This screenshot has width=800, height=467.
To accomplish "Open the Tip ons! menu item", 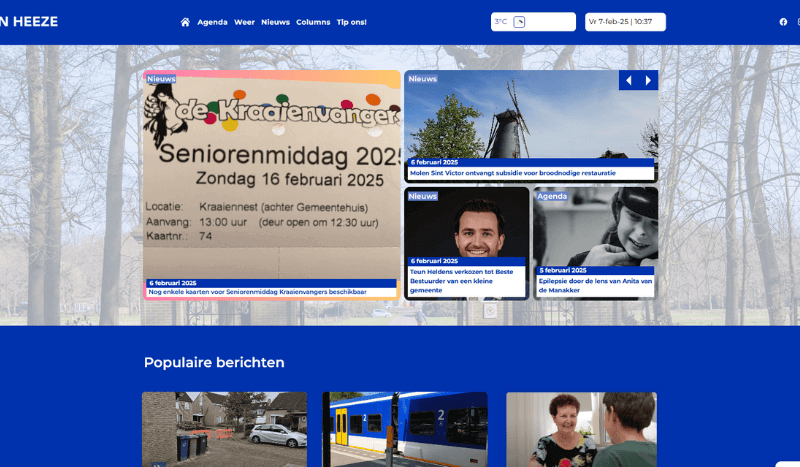I will tap(352, 22).
